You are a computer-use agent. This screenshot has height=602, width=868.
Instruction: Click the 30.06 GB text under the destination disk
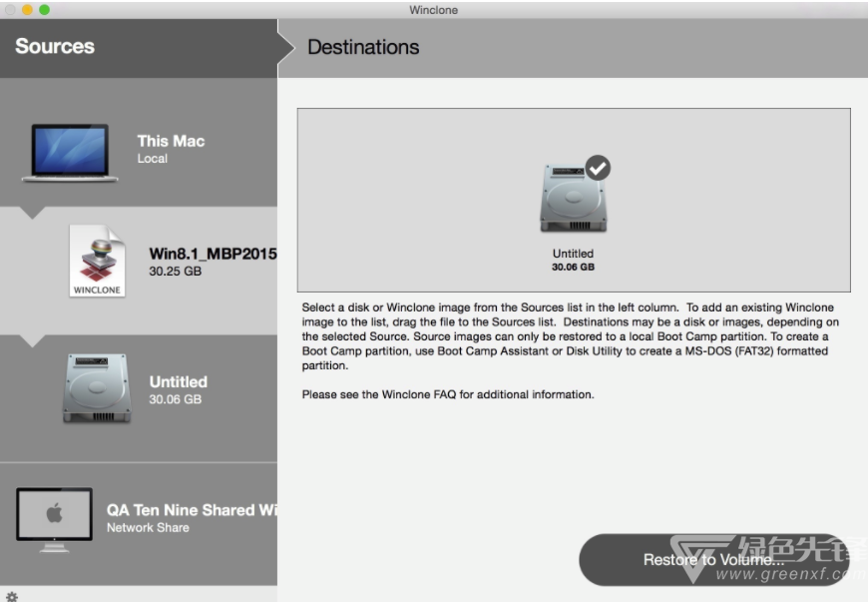click(573, 267)
